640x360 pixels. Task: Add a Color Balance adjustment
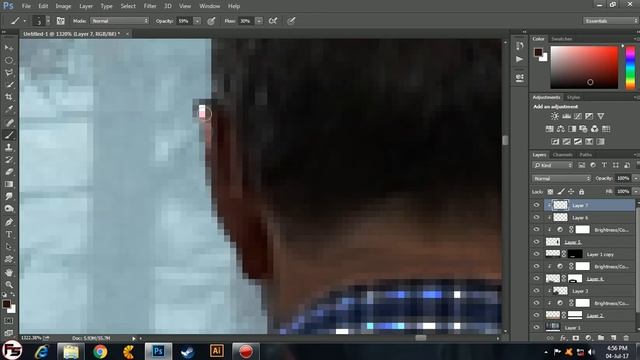561,129
